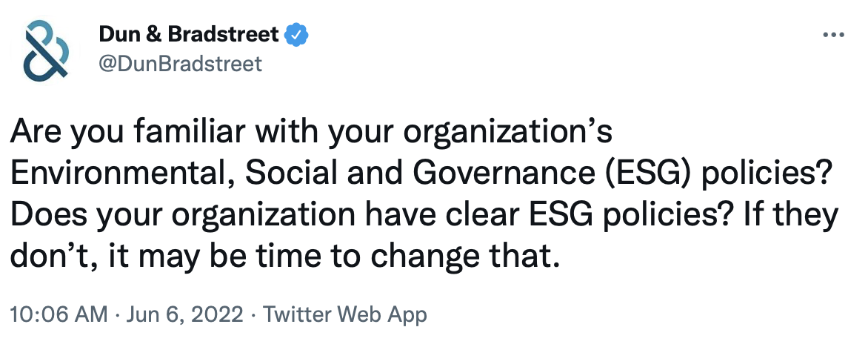Click the @DunBradstreet handle
The width and height of the screenshot is (868, 350).
point(180,64)
